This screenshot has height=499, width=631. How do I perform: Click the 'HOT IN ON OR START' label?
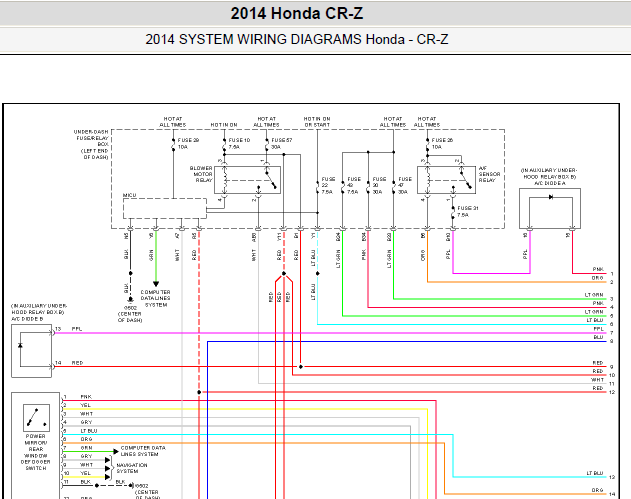[x=317, y=122]
